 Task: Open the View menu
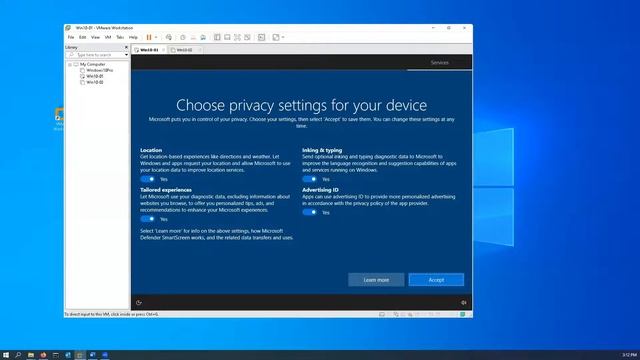click(95, 37)
